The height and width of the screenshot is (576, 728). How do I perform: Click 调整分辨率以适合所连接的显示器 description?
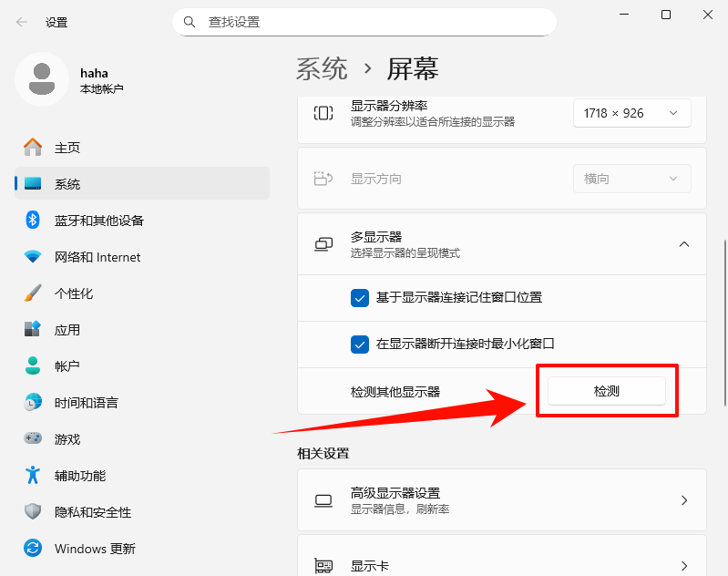(433, 122)
